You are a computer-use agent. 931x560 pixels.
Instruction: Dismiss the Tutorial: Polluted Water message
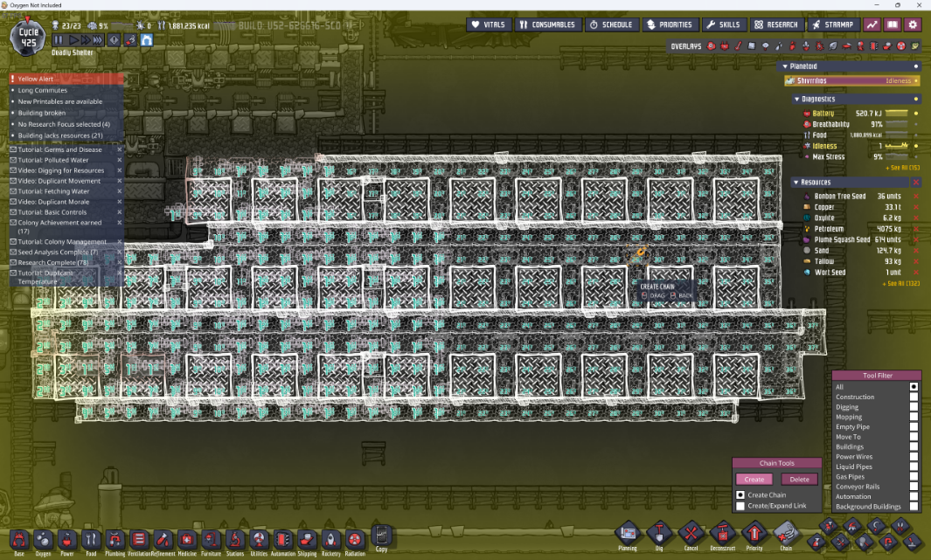(120, 160)
